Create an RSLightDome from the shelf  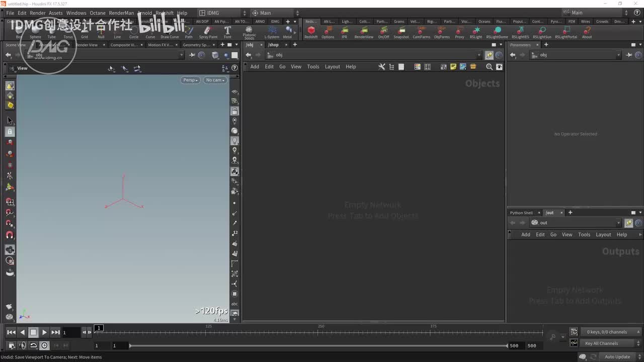tap(497, 31)
